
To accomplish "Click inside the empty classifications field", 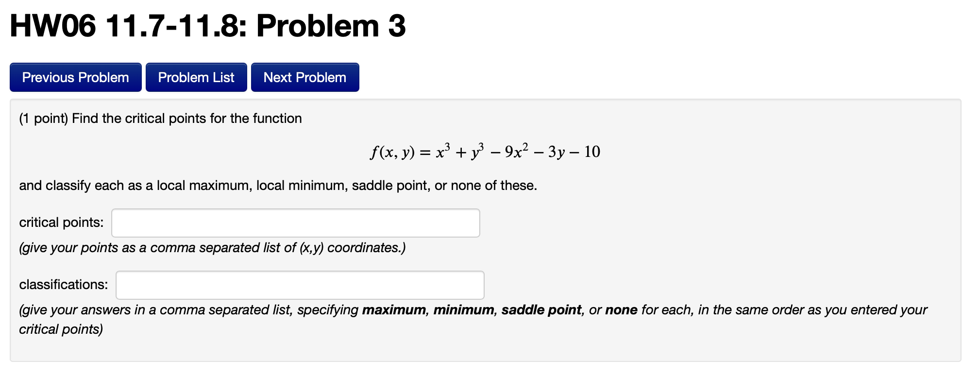I will 299,285.
